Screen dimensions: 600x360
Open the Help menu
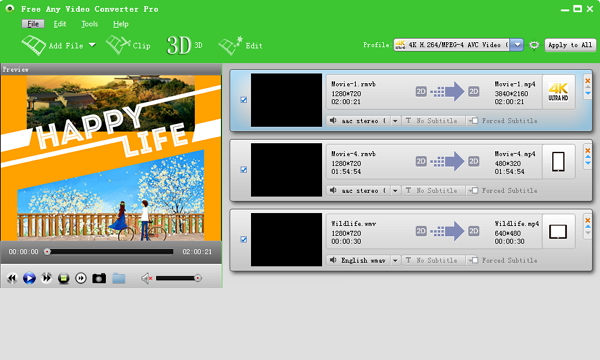point(121,24)
